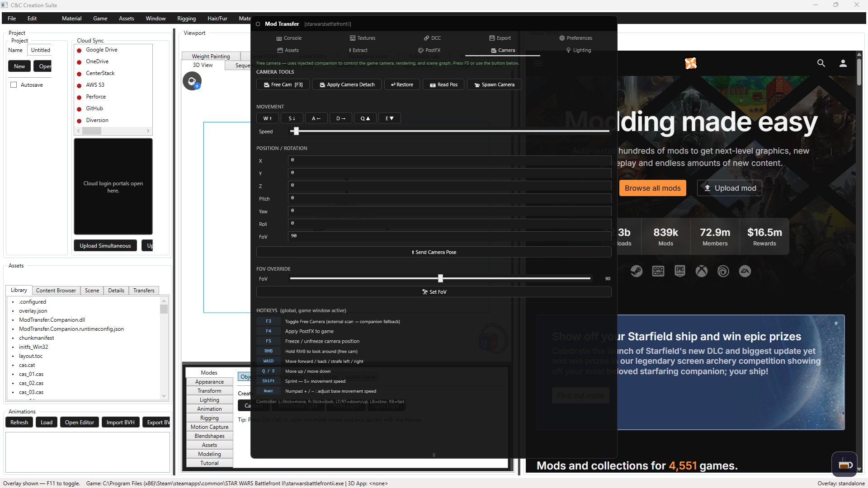Viewport: 868px width, 488px height.
Task: Click the Epic Games platform icon
Action: 679,271
